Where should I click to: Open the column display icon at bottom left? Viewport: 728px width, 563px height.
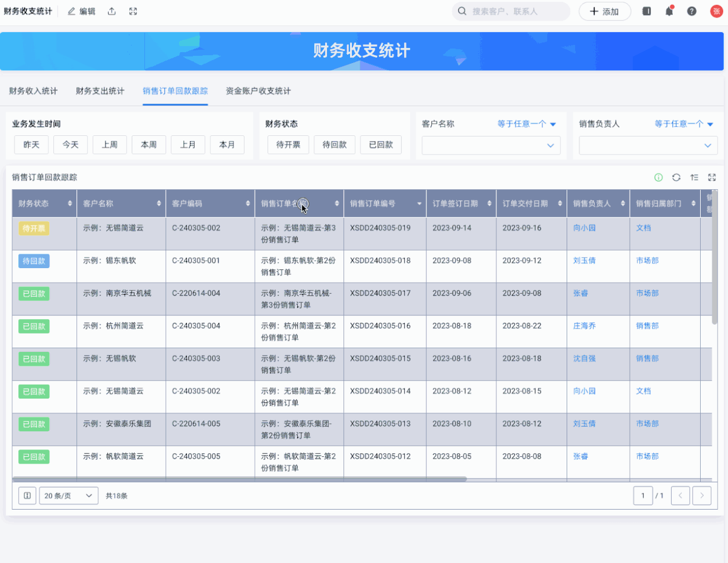point(27,495)
